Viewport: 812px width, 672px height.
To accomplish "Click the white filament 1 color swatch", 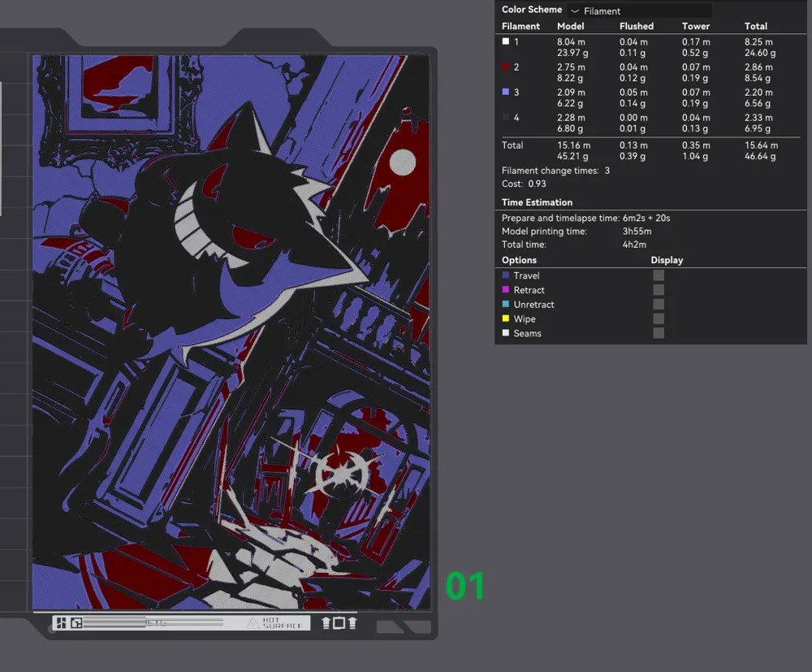I will (x=506, y=41).
